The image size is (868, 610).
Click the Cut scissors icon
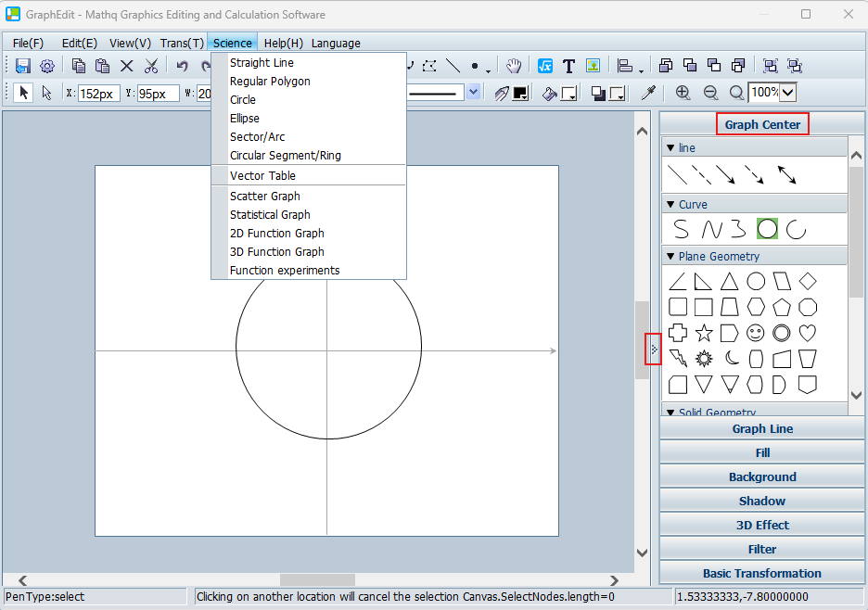(150, 66)
